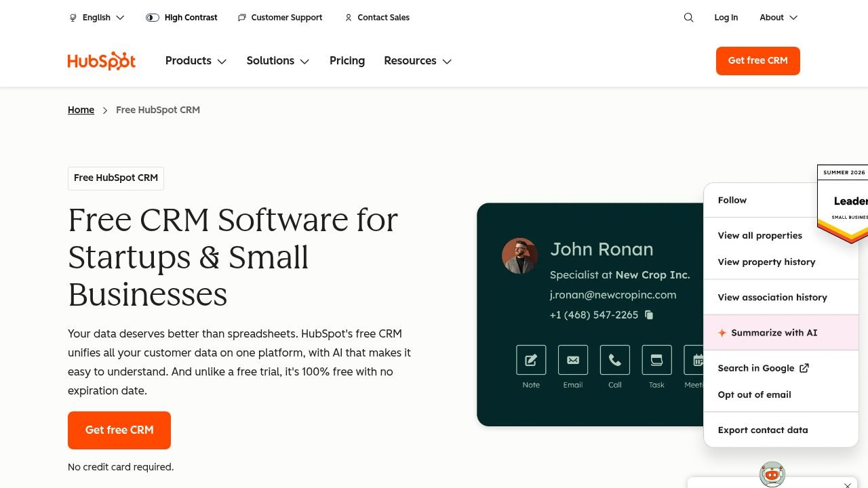Select Export contact data
This screenshot has width=868, height=488.
tap(763, 430)
